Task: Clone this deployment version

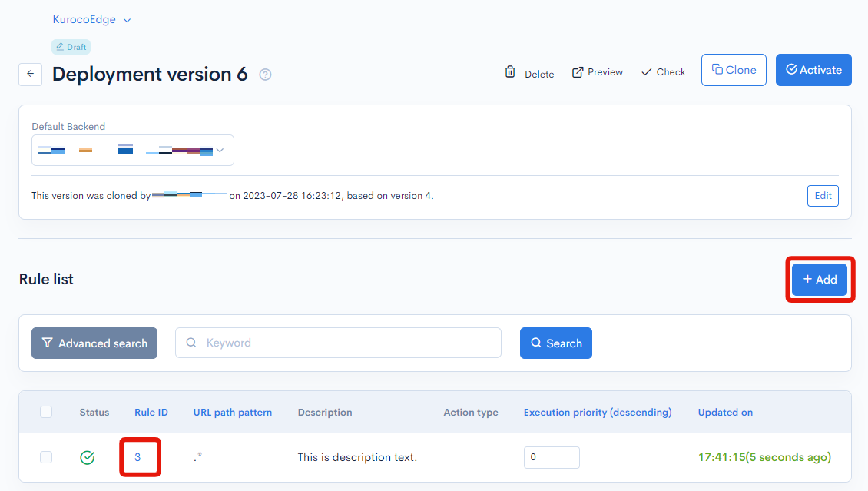Action: tap(734, 70)
